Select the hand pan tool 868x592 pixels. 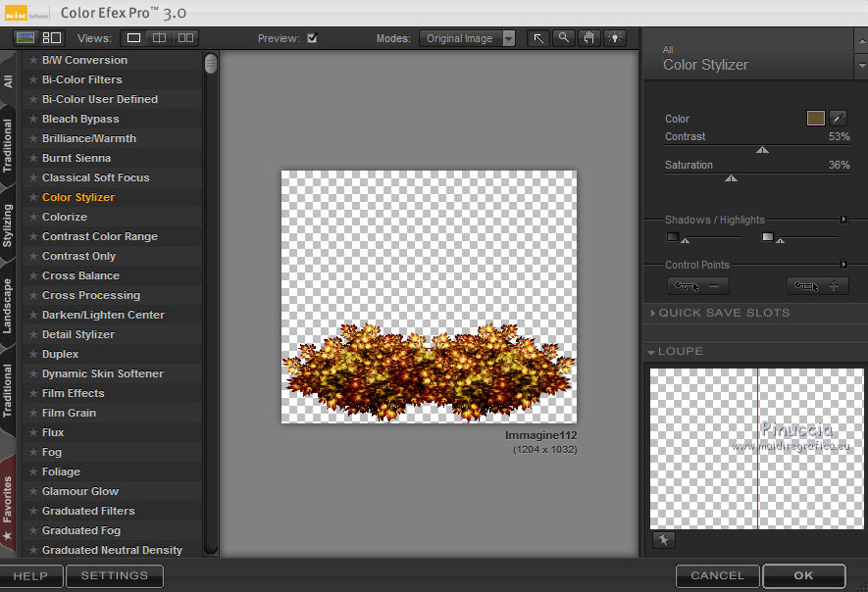pyautogui.click(x=589, y=38)
